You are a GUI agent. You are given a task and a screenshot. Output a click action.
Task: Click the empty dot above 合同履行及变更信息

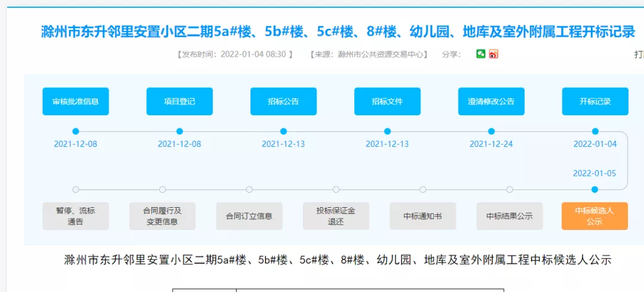click(x=163, y=190)
